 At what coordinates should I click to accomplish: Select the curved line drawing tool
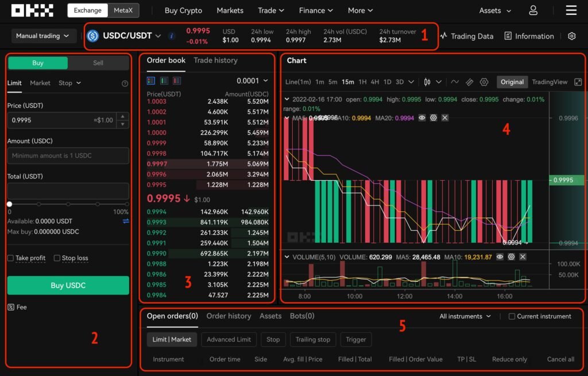point(455,82)
